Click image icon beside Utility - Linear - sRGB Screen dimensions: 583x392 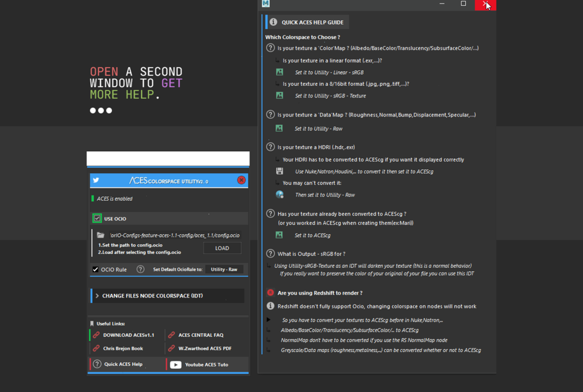tap(280, 72)
